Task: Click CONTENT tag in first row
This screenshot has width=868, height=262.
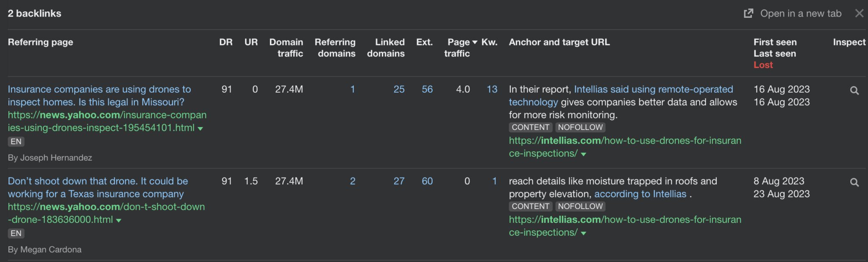Action: click(531, 127)
